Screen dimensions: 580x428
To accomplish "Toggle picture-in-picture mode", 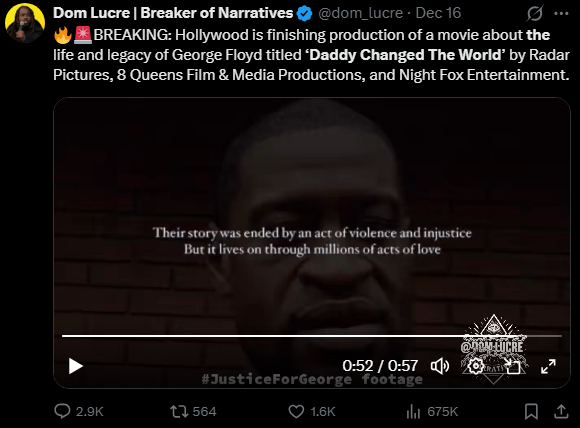I will point(513,366).
